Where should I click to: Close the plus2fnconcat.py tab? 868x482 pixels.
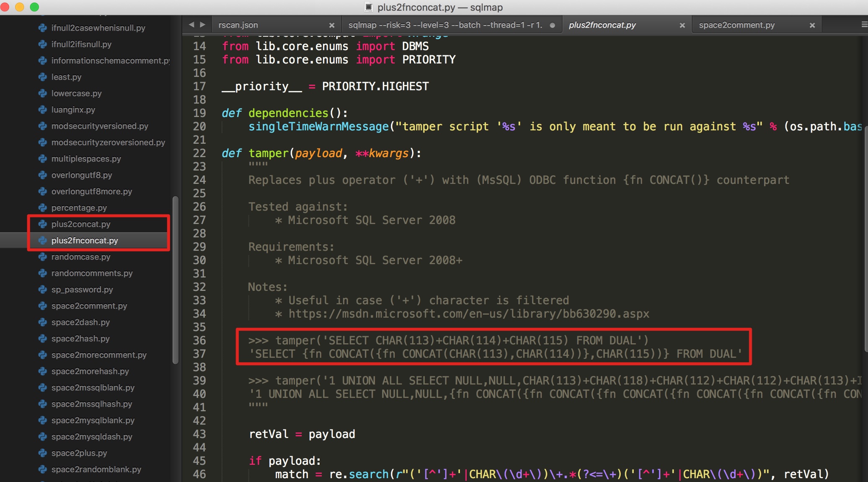[x=682, y=25]
